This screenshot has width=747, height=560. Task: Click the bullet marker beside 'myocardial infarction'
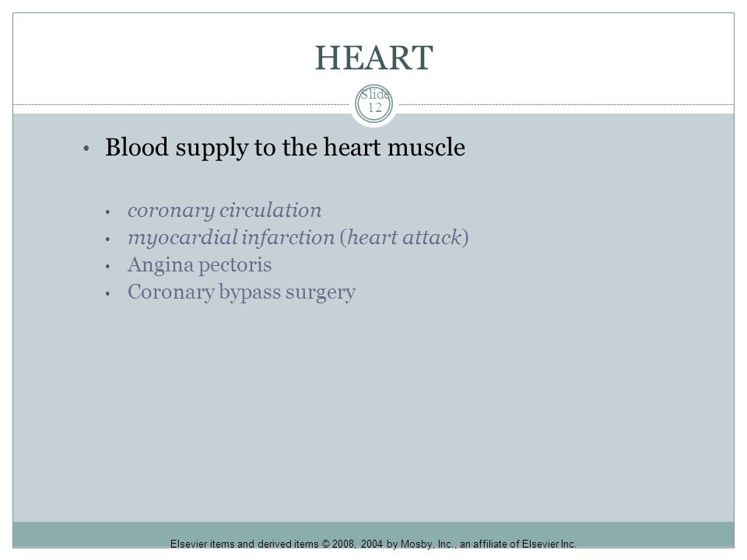tap(108, 239)
